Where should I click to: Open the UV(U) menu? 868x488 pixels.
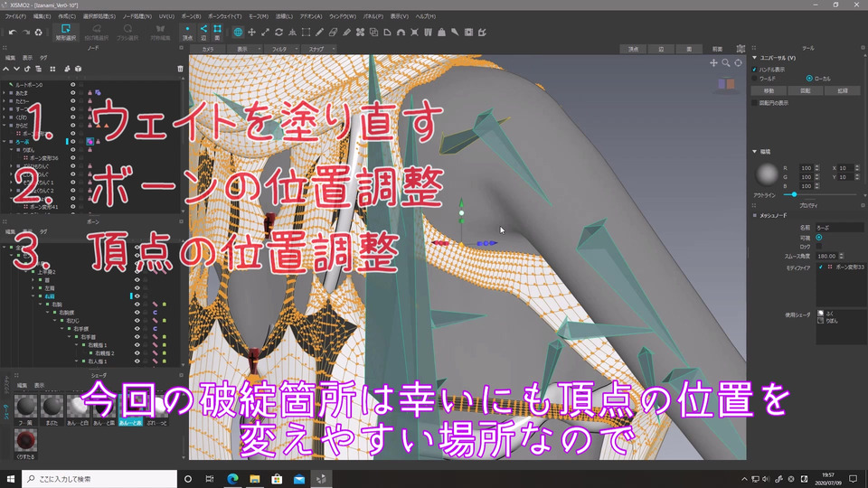[166, 16]
